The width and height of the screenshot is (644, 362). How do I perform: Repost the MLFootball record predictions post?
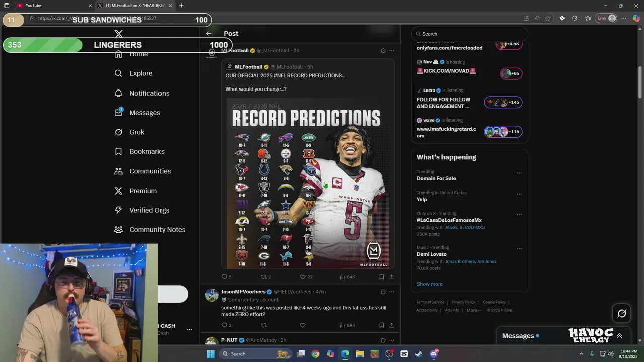[x=264, y=277]
